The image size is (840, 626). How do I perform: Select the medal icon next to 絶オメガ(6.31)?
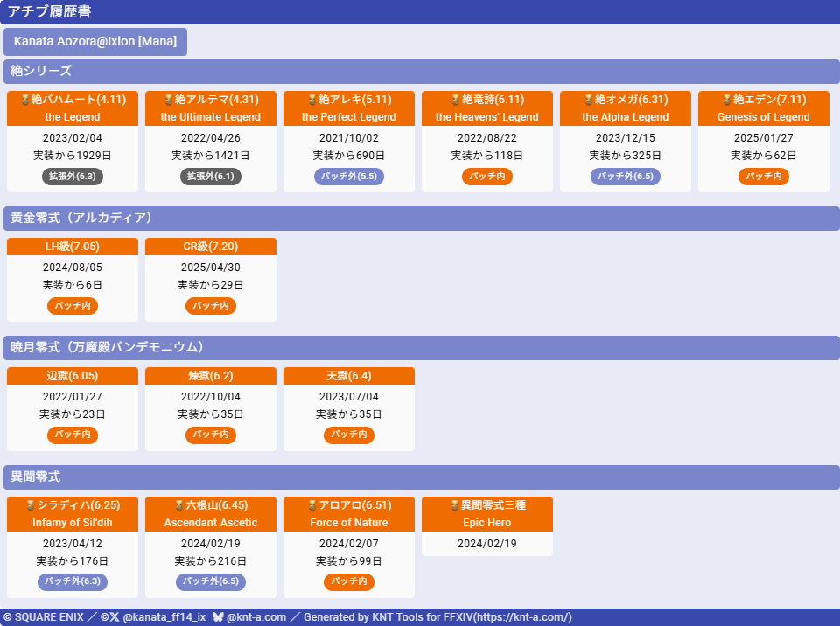tap(588, 101)
